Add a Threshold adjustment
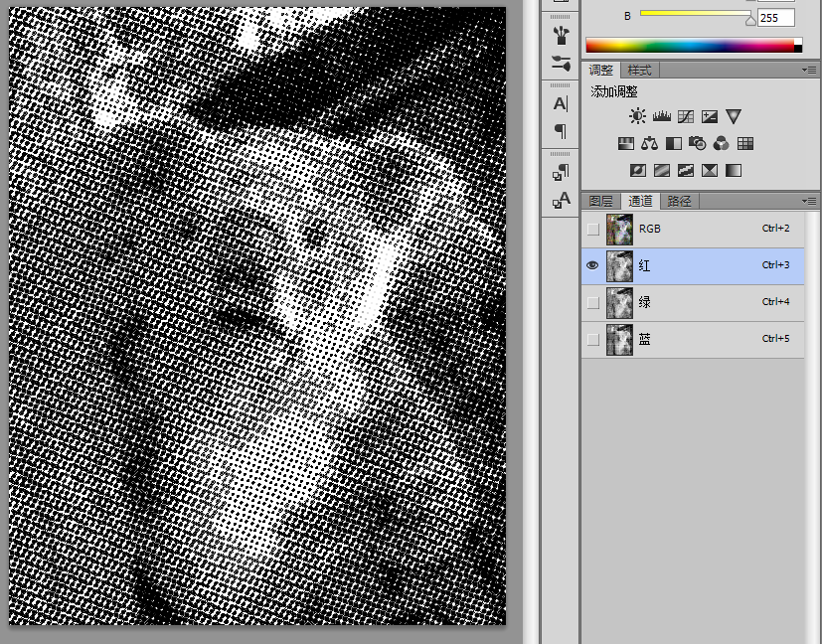The width and height of the screenshot is (822, 644). (686, 170)
